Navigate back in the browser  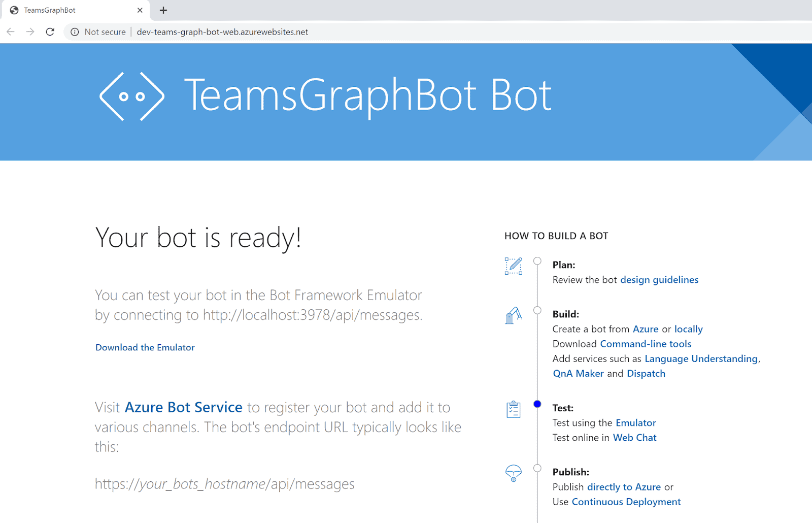tap(10, 31)
